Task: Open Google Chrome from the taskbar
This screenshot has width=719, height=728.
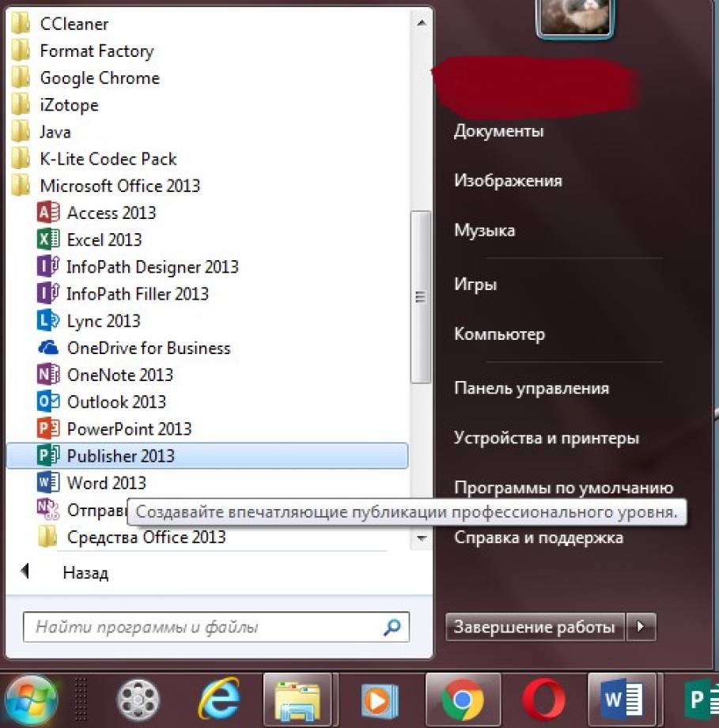Action: click(462, 700)
